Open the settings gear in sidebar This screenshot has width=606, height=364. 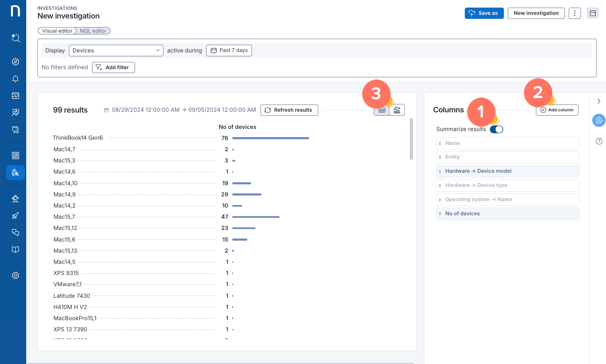click(x=15, y=275)
